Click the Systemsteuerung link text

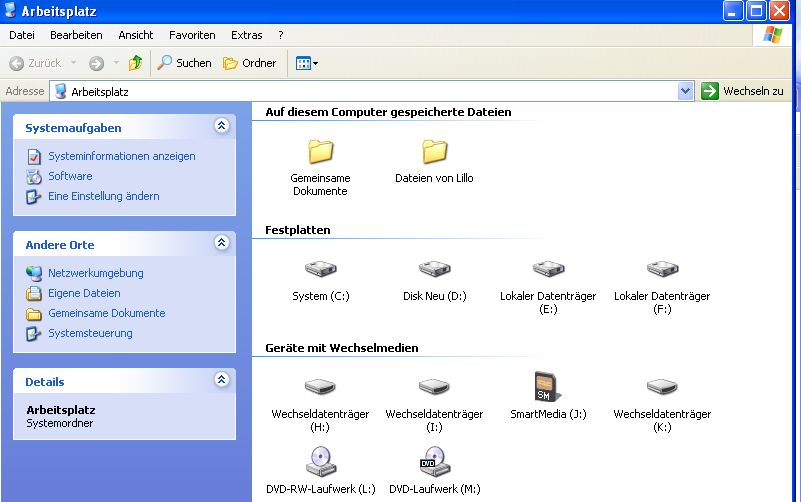pos(90,333)
